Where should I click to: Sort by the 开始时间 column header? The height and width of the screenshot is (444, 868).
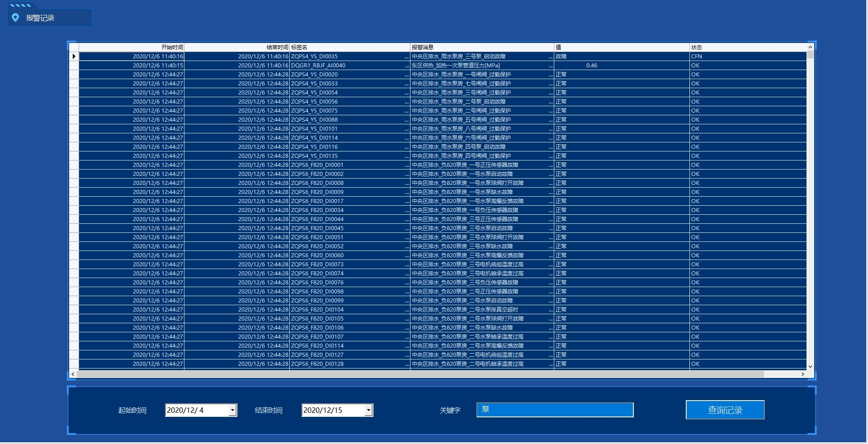132,47
